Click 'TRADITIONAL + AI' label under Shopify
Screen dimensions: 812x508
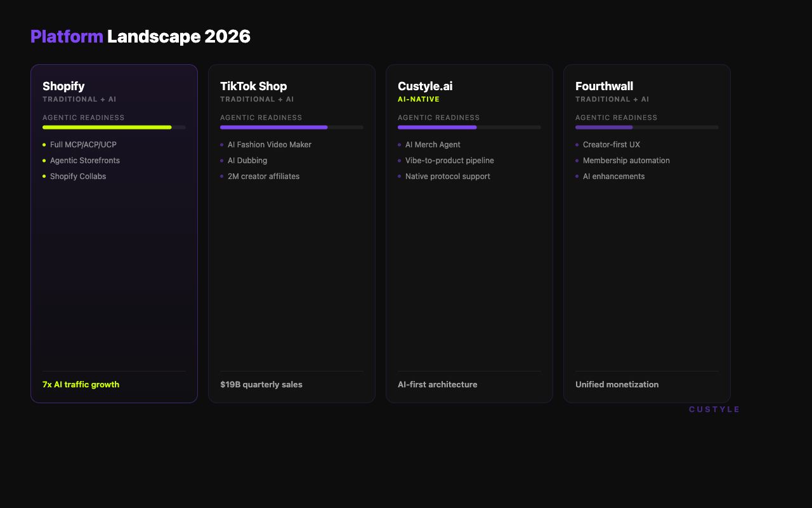[79, 100]
